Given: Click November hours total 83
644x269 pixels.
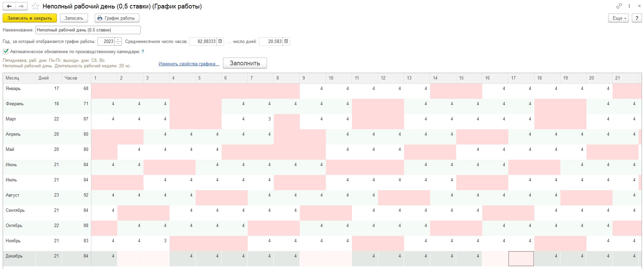Looking at the screenshot, I should (76, 243).
